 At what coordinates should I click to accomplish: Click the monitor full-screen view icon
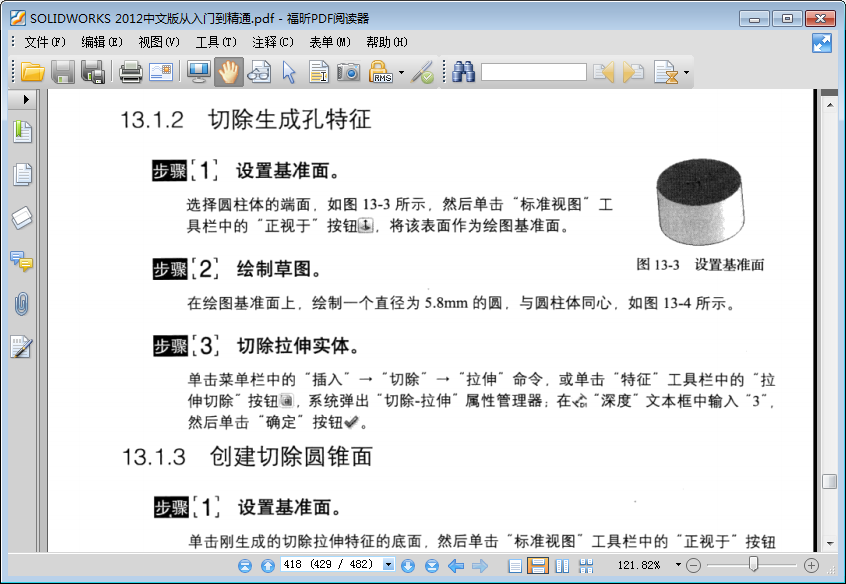click(x=199, y=72)
